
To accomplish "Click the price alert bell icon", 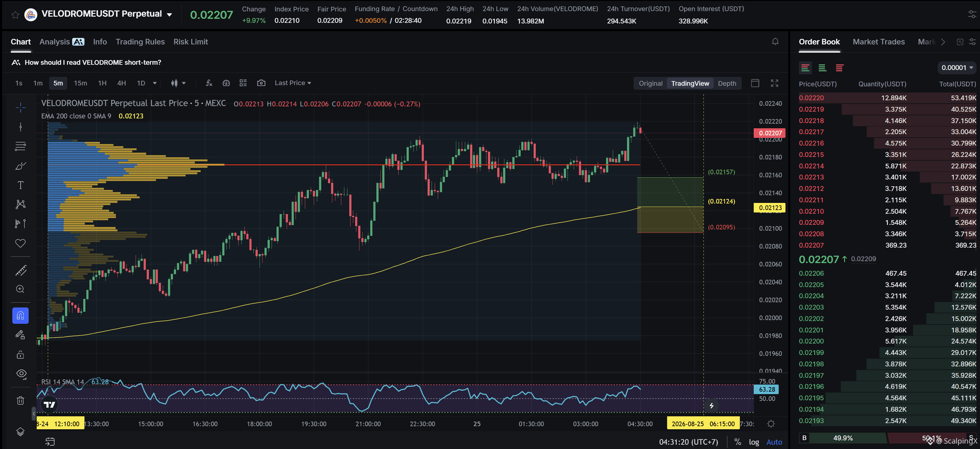I will pyautogui.click(x=775, y=42).
